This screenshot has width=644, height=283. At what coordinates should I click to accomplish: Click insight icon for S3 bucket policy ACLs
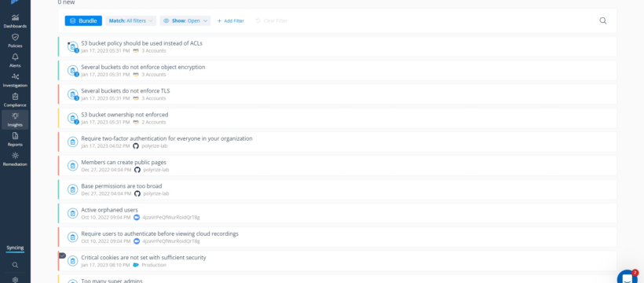73,47
